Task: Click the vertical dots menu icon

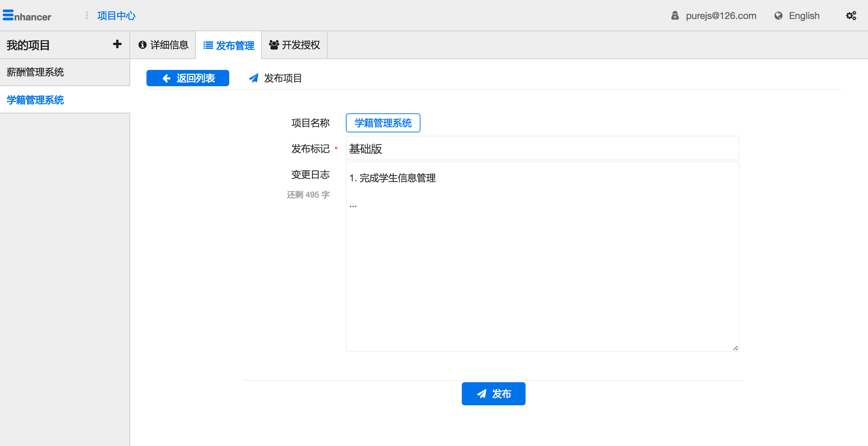Action: coord(87,15)
